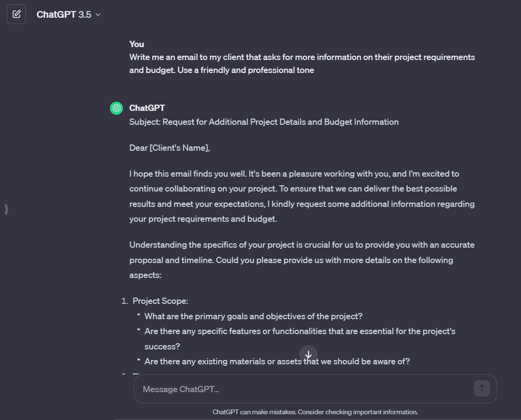This screenshot has height=420, width=521.
Task: Click the You message header
Action: point(136,44)
